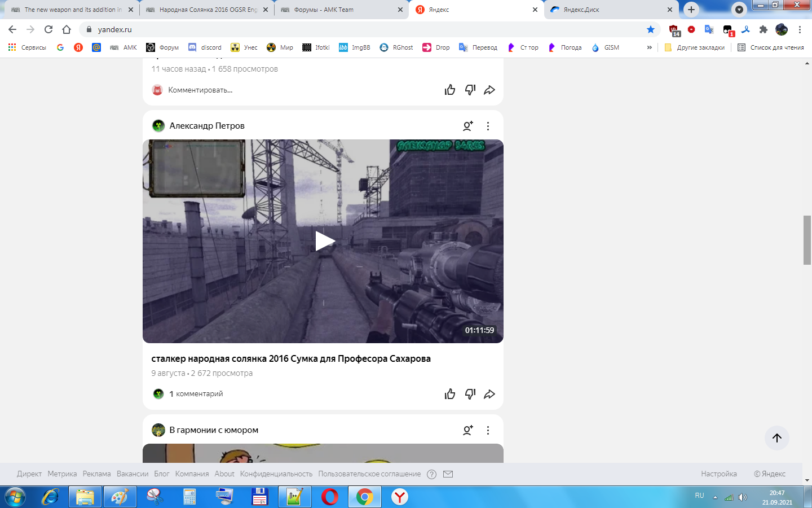Reload the current page
This screenshot has height=508, width=812.
48,29
